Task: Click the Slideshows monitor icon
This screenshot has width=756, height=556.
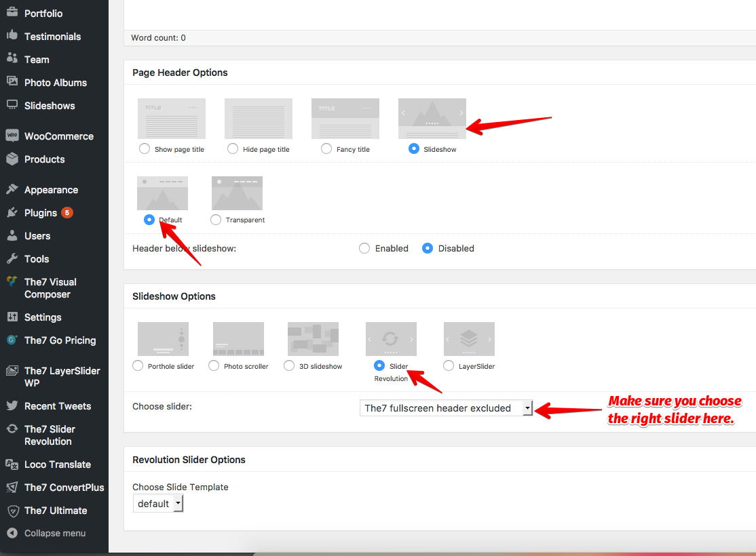Action: tap(12, 104)
